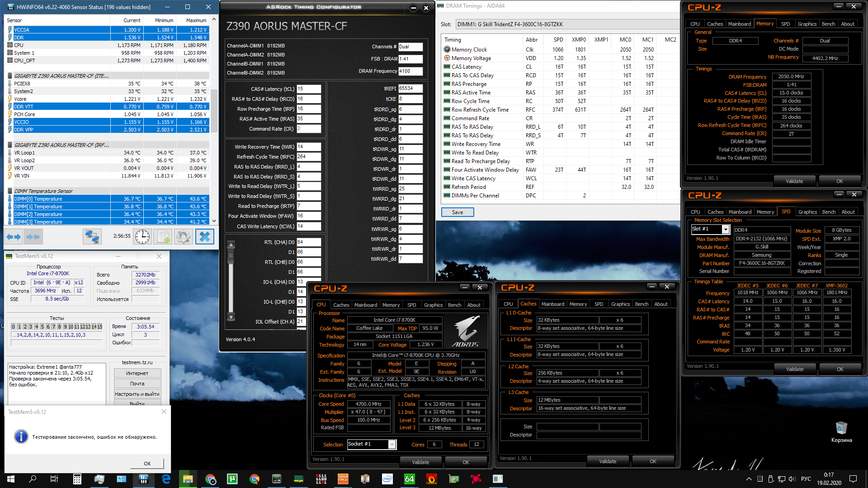Screen dimensions: 868x488
Task: Open Socket #1 selection dropdown in CPU-Z
Action: click(x=392, y=445)
